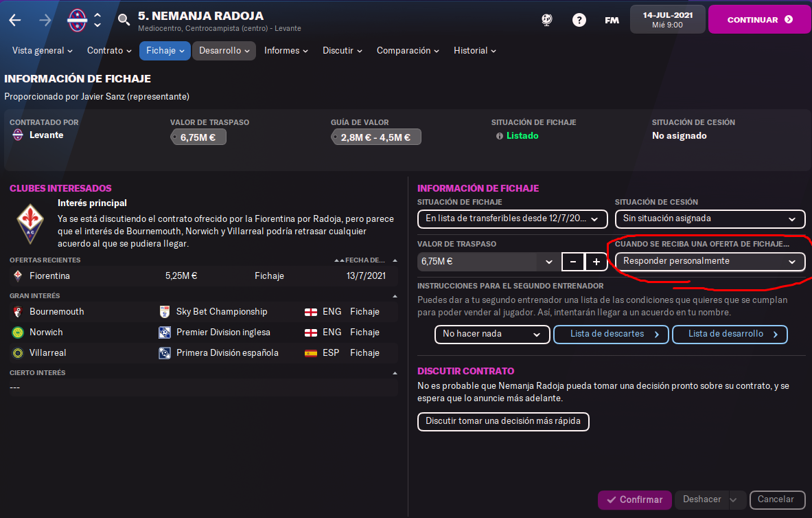Open Comparación menu
This screenshot has width=812, height=518.
pyautogui.click(x=408, y=51)
